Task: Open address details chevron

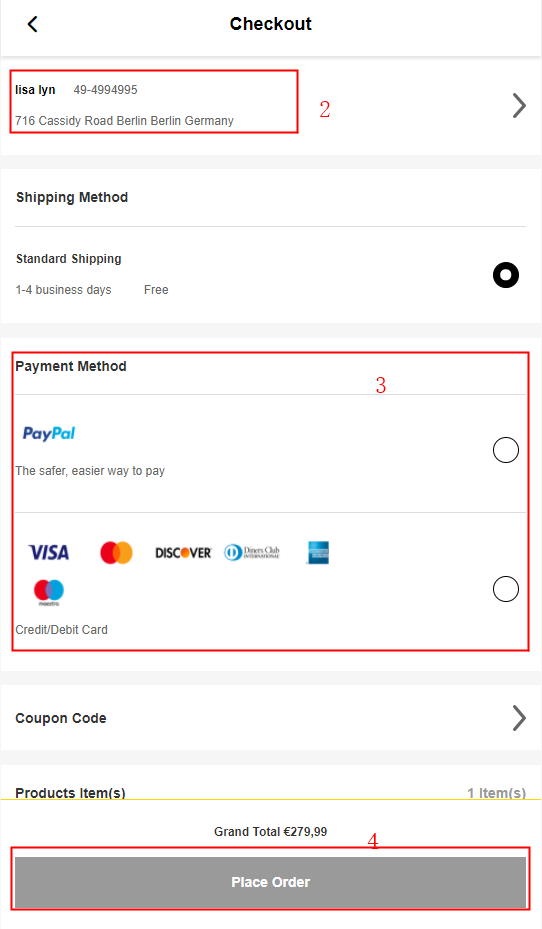Action: 519,105
